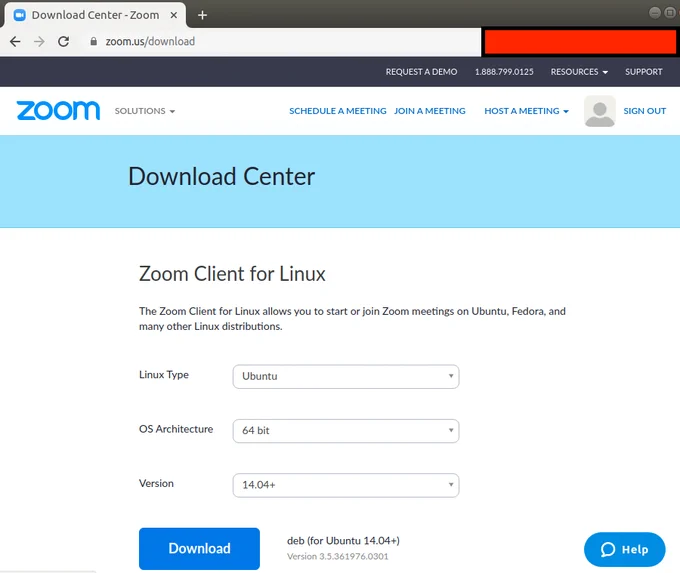The image size is (680, 573).
Task: Open a new tab with the plus icon
Action: 202,15
